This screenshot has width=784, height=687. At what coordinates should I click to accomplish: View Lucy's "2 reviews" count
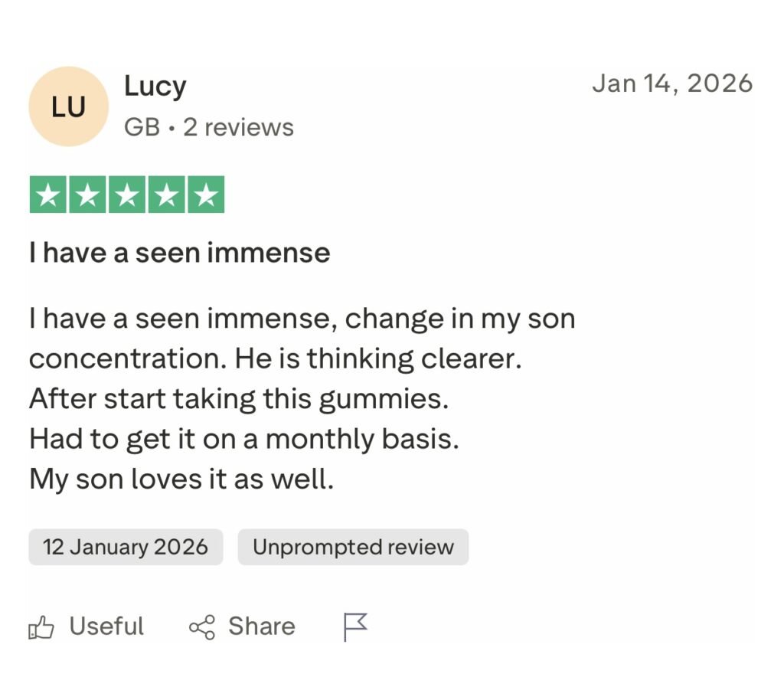238,127
